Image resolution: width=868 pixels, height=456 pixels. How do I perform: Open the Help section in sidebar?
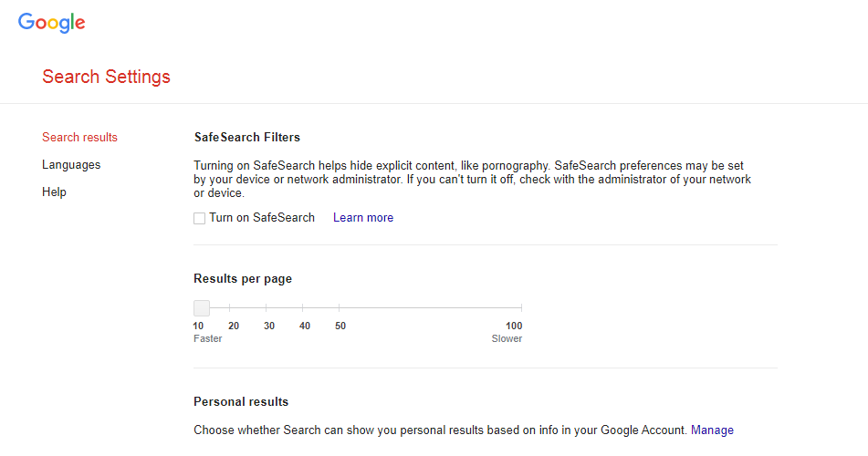(x=54, y=192)
